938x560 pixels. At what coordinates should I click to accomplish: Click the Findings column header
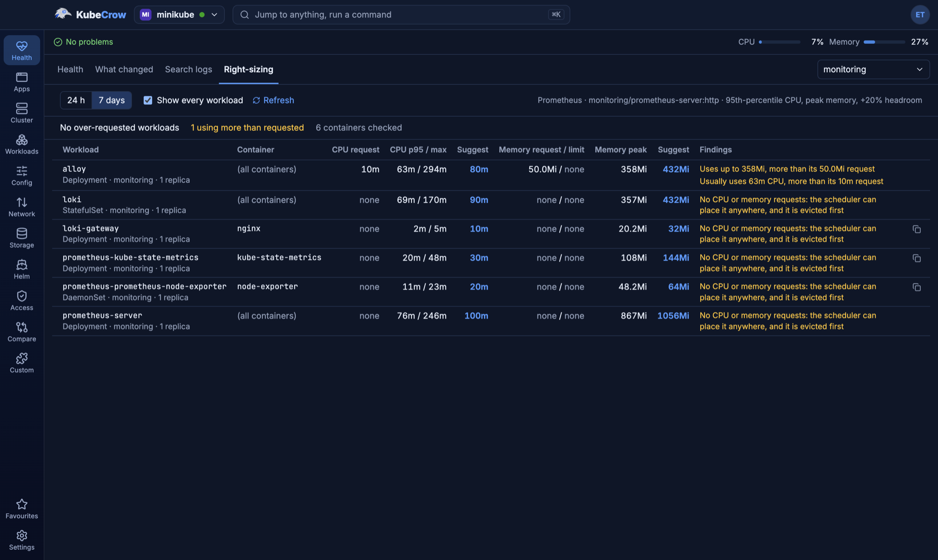point(716,150)
